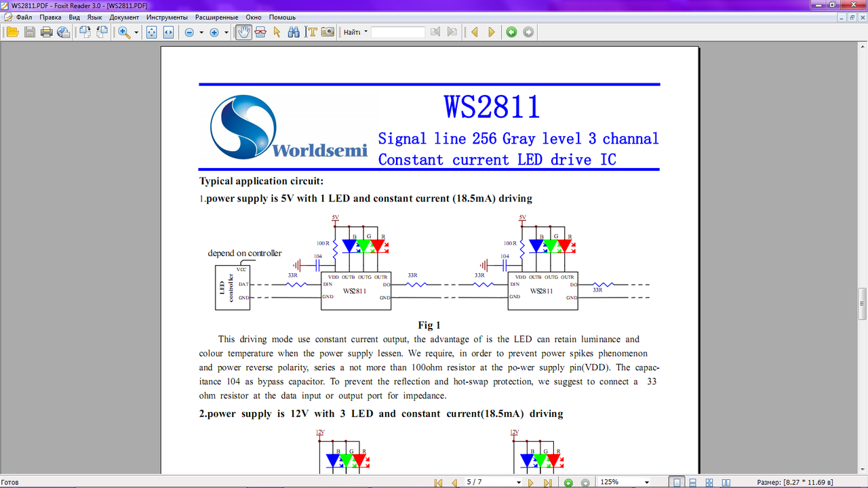Switch to continuous facing layout
The image size is (868, 488).
(708, 482)
